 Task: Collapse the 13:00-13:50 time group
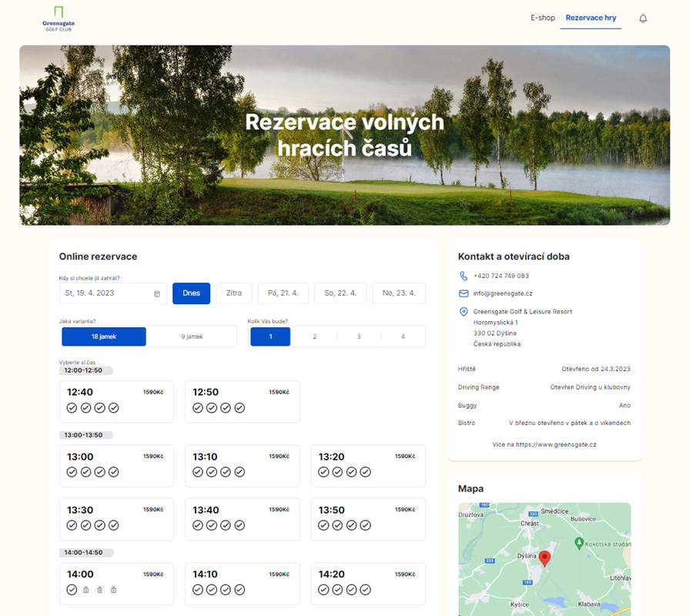[86, 435]
